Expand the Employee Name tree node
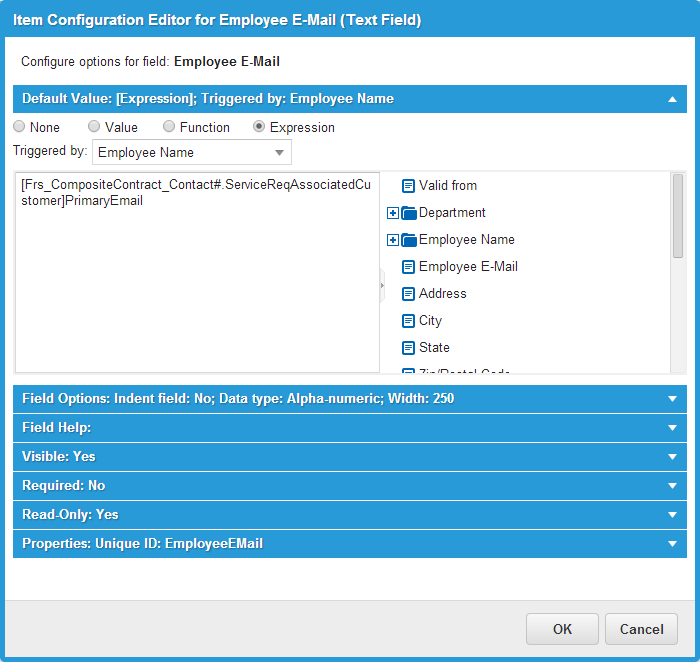The width and height of the screenshot is (700, 662). tap(392, 240)
